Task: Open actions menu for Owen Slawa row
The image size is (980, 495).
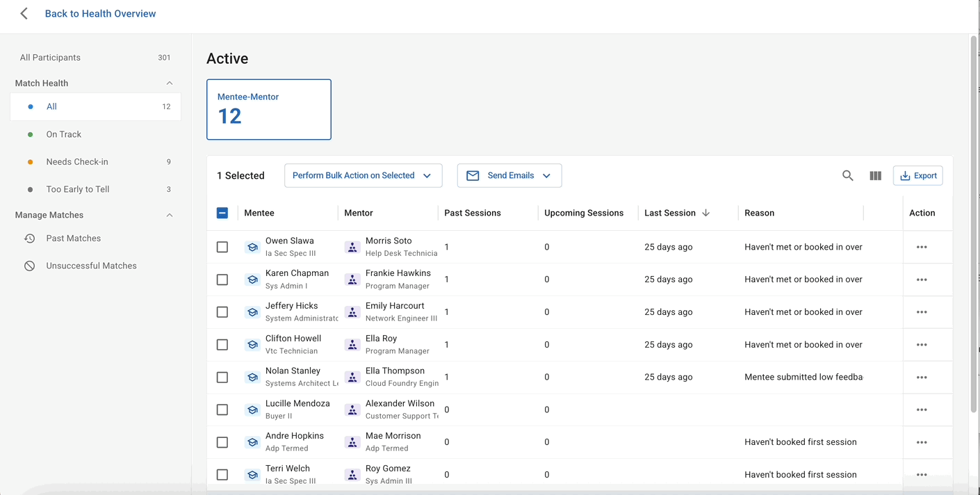Action: [x=922, y=247]
